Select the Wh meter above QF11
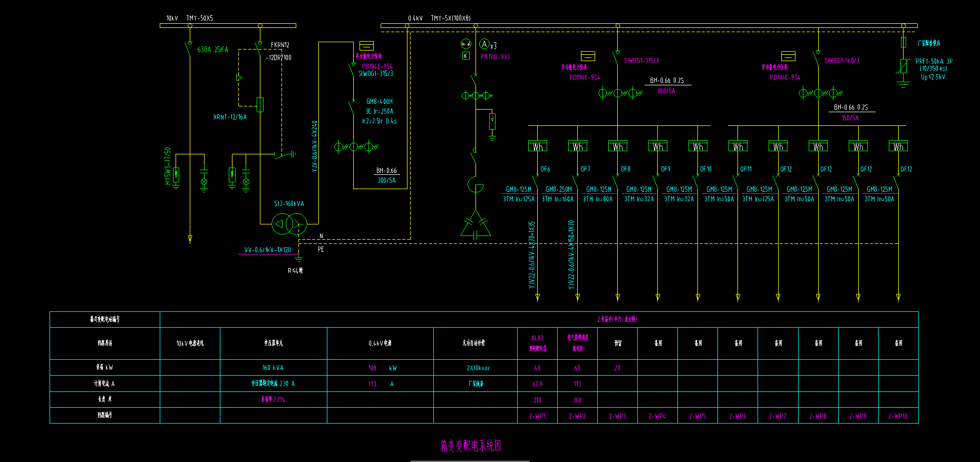This screenshot has height=462, width=980. tap(738, 146)
